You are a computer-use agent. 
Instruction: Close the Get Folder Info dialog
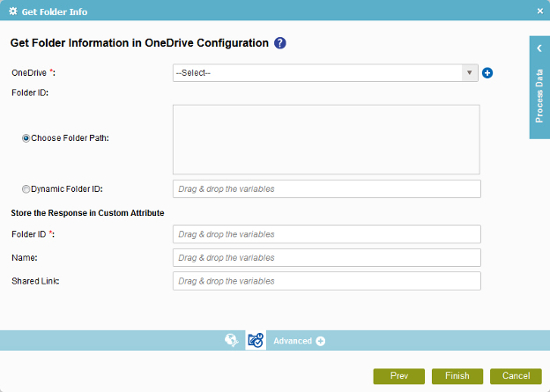click(x=540, y=11)
